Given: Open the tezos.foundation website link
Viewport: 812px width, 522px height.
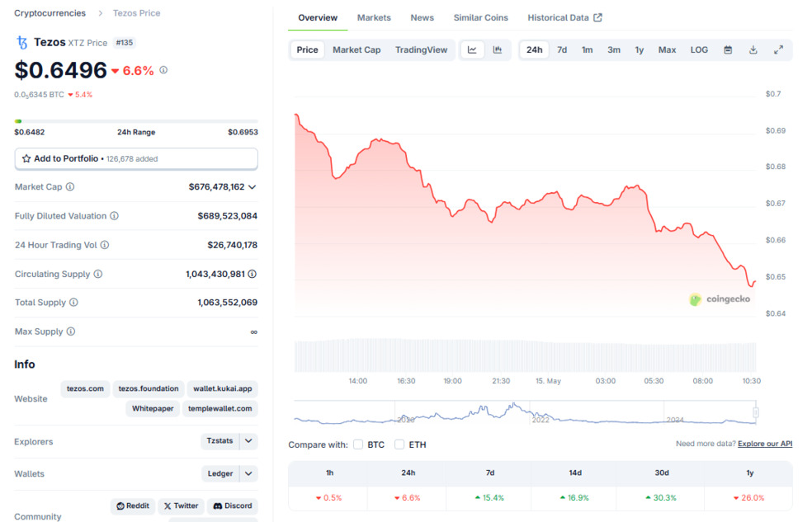Looking at the screenshot, I should coord(148,388).
